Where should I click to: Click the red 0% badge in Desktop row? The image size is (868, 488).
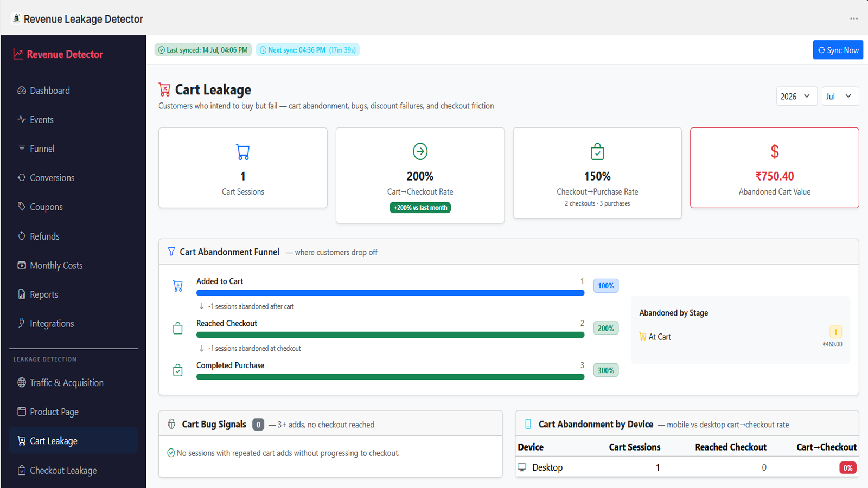[848, 467]
